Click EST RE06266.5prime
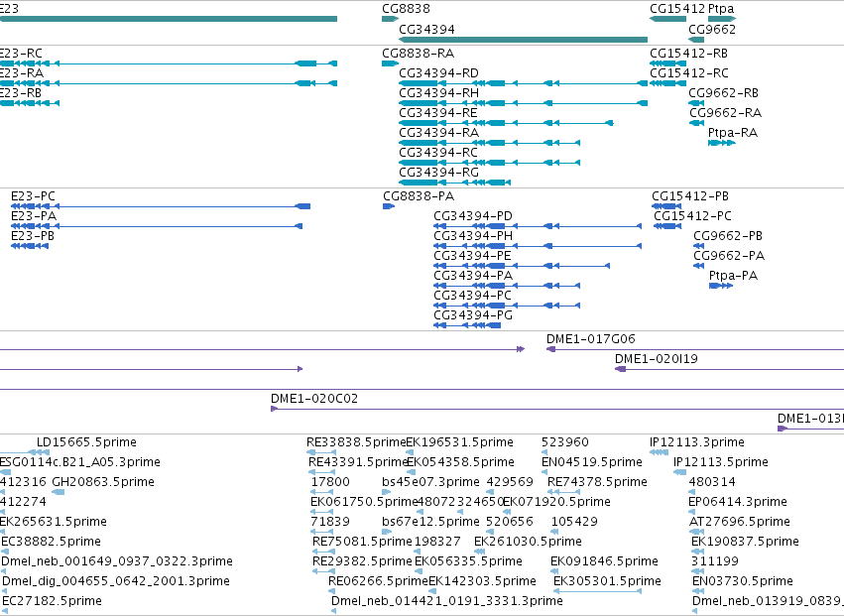This screenshot has height=616, width=844. pos(378,581)
